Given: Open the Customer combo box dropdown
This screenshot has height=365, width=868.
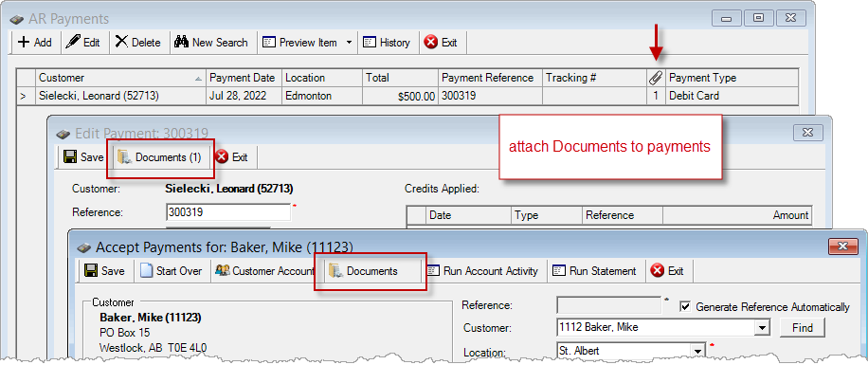Looking at the screenshot, I should (763, 328).
